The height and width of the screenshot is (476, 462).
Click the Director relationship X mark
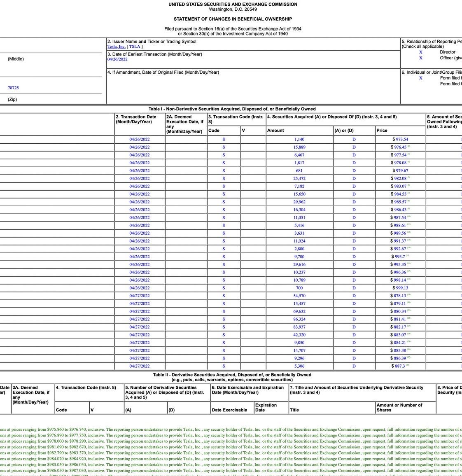point(421,52)
